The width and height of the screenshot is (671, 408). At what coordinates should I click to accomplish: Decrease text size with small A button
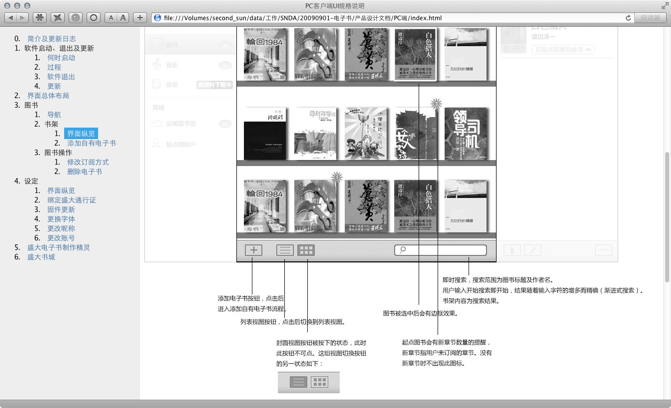click(x=111, y=18)
